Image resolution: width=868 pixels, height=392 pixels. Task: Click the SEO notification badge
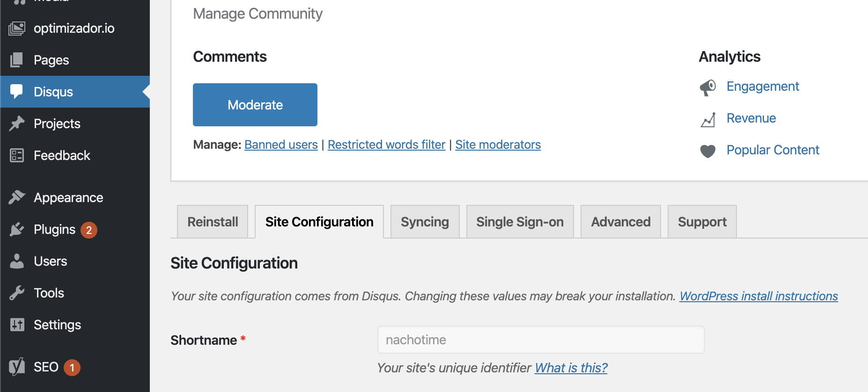[x=72, y=367]
